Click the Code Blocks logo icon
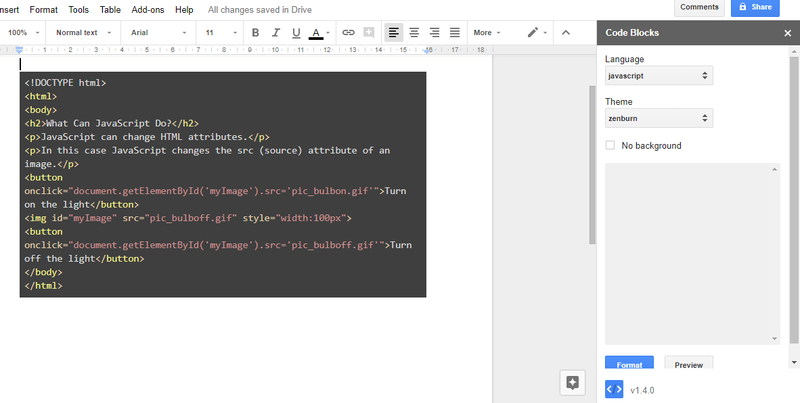Image resolution: width=800 pixels, height=403 pixels. coord(614,389)
